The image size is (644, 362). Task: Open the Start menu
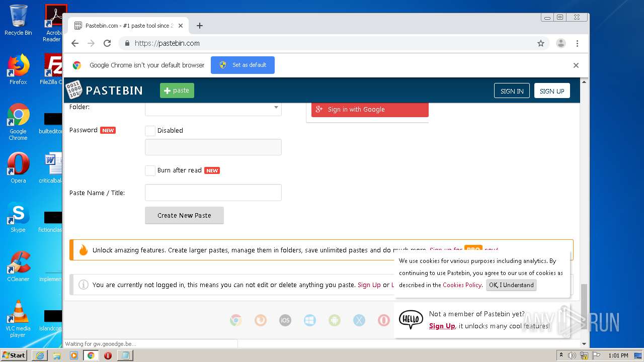(x=14, y=355)
